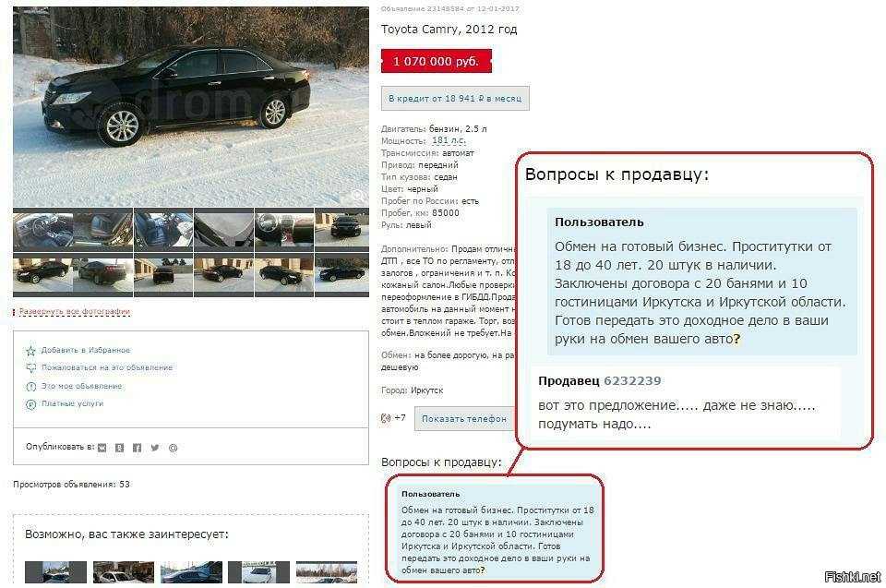Click the 181 л.с. power link
Screen dimensions: 886x588
tap(449, 141)
